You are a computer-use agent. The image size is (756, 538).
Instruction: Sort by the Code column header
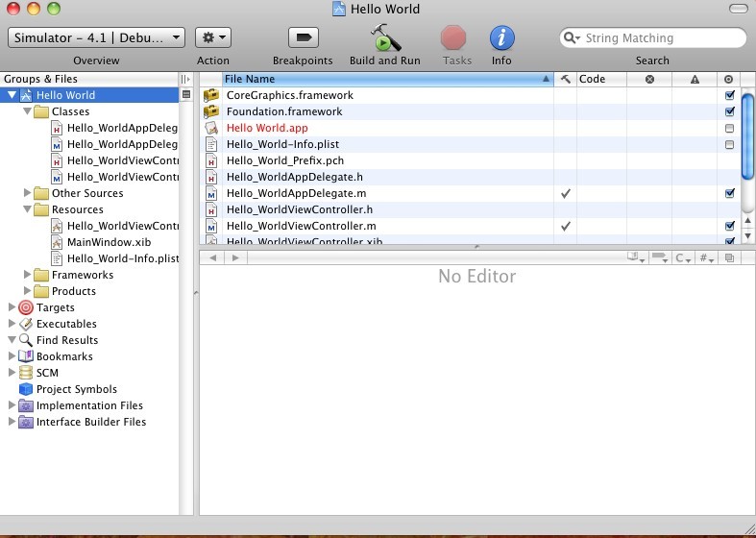coord(601,79)
